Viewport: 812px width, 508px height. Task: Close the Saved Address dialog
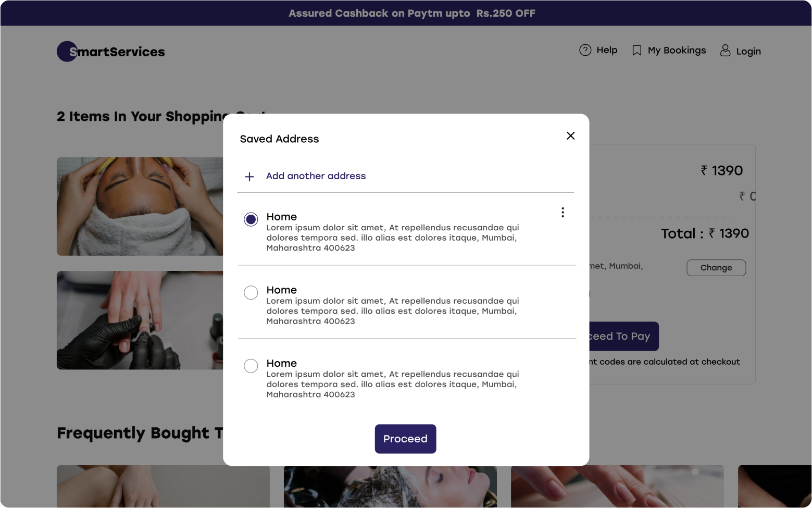click(570, 136)
